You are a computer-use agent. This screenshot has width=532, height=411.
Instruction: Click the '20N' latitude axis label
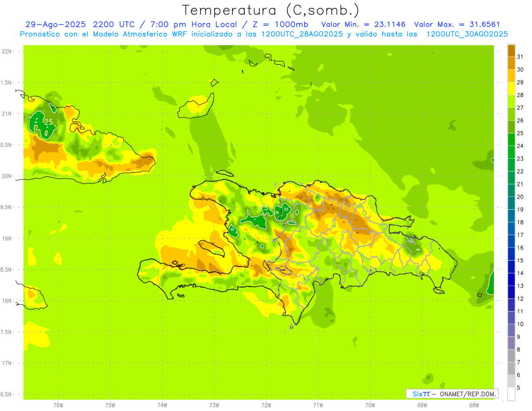pyautogui.click(x=6, y=176)
